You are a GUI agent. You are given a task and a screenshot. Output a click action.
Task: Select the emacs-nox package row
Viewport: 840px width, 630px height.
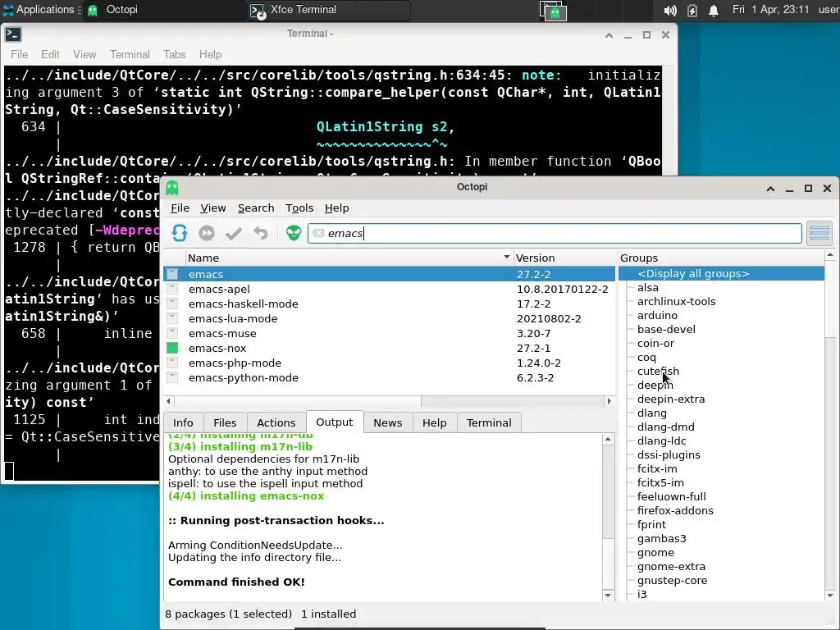390,348
